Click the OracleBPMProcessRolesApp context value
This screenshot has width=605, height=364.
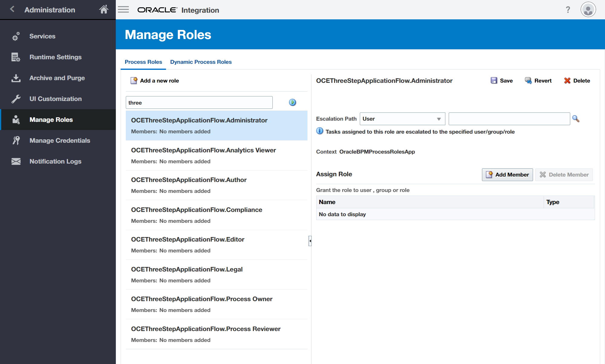coord(377,152)
